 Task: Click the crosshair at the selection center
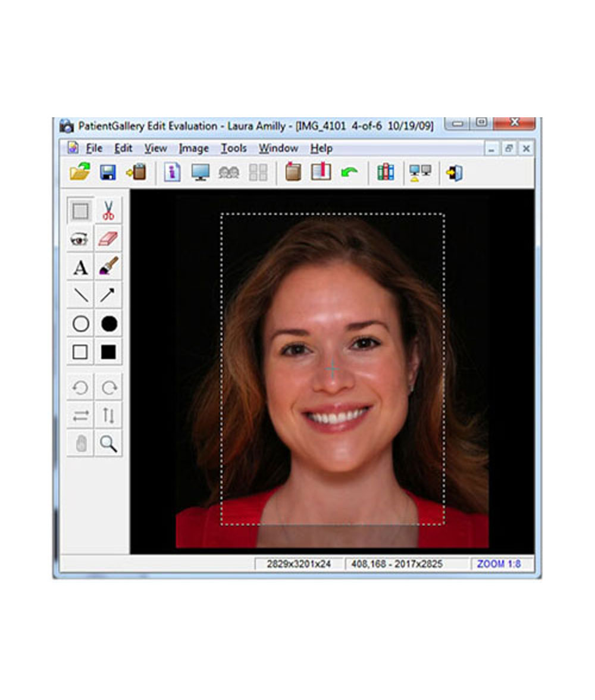click(333, 369)
